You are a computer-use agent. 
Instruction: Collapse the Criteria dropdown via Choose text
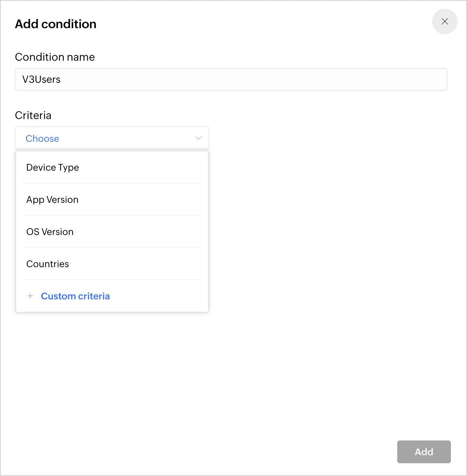[42, 138]
